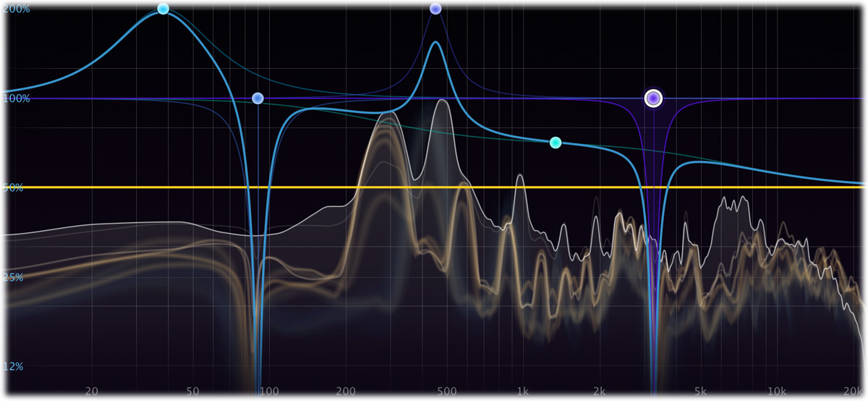868x401 pixels.
Task: Click the 5k frequency axis label
Action: pyautogui.click(x=700, y=391)
